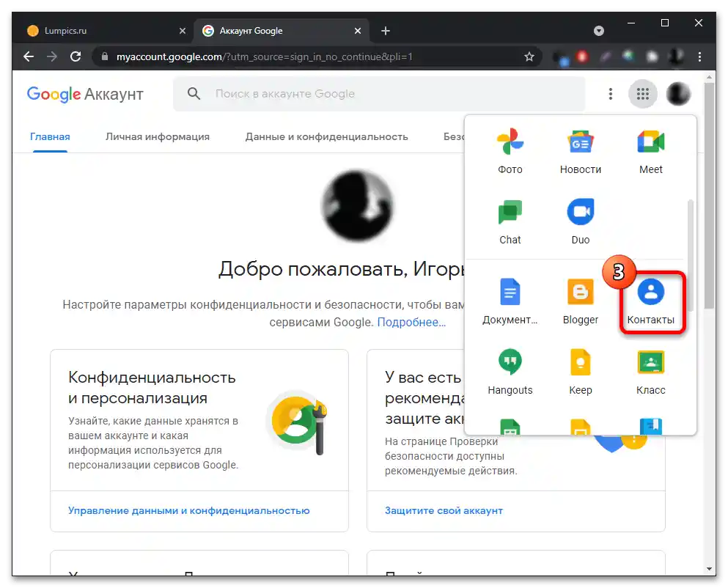
Task: Open Управление данными и конфиденциальностью link
Action: [189, 510]
